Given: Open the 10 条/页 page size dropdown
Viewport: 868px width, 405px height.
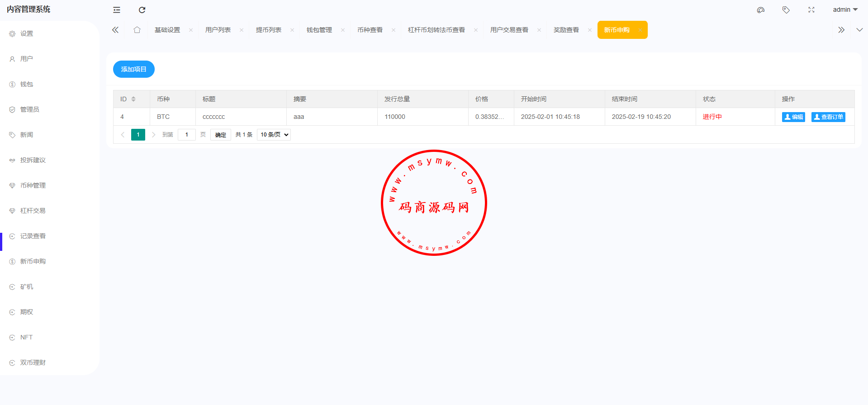Looking at the screenshot, I should [274, 135].
